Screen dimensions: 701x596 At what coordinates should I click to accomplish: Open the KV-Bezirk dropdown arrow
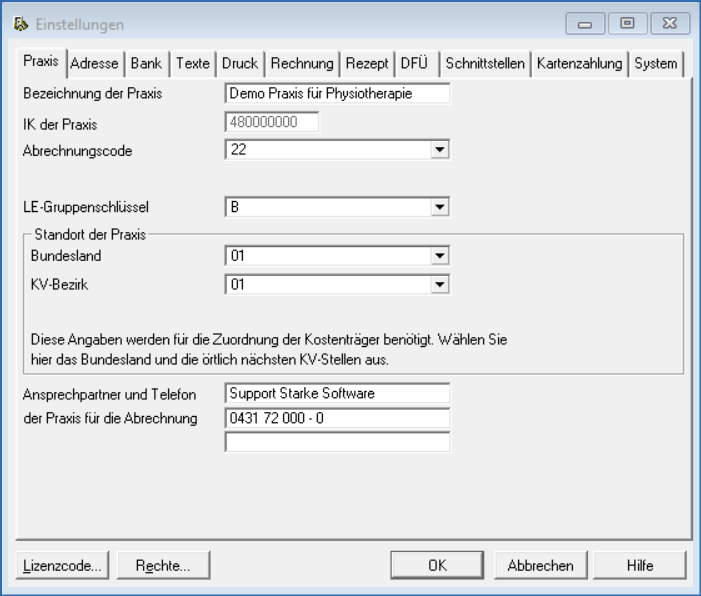tap(440, 284)
